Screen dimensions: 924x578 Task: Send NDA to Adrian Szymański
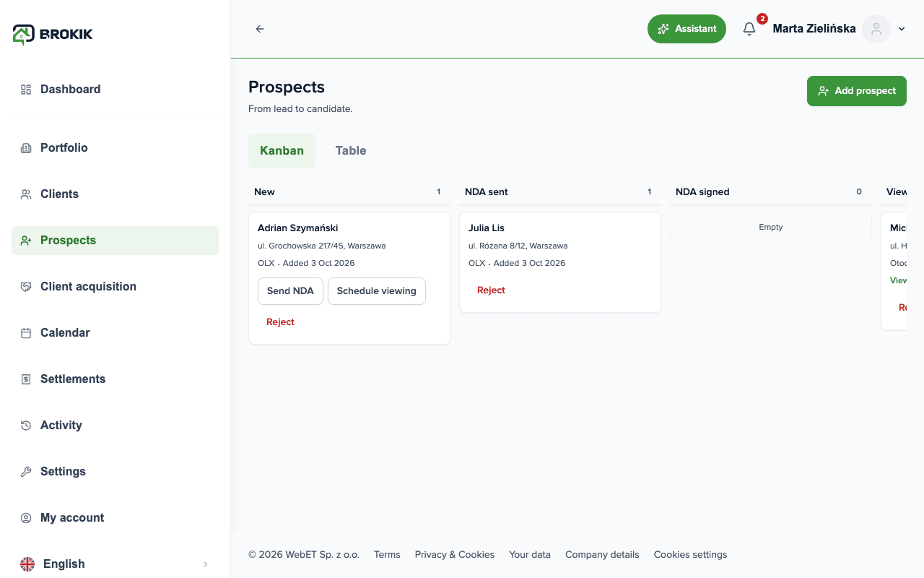click(290, 291)
